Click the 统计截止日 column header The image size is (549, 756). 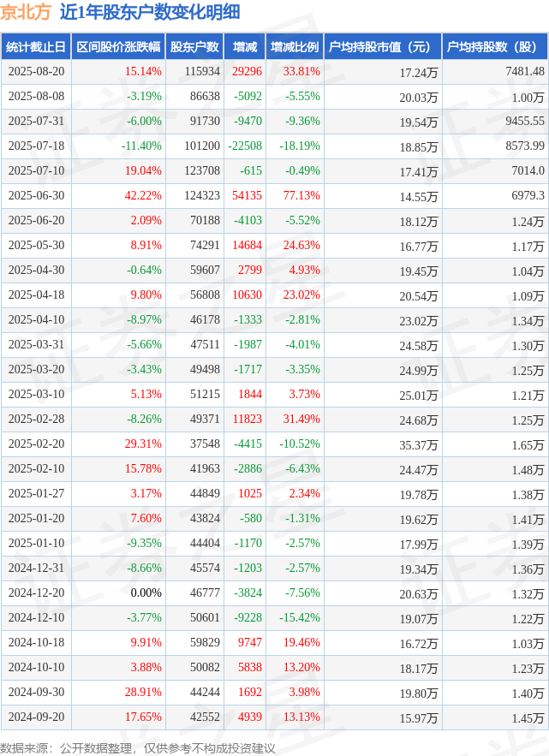tap(36, 47)
